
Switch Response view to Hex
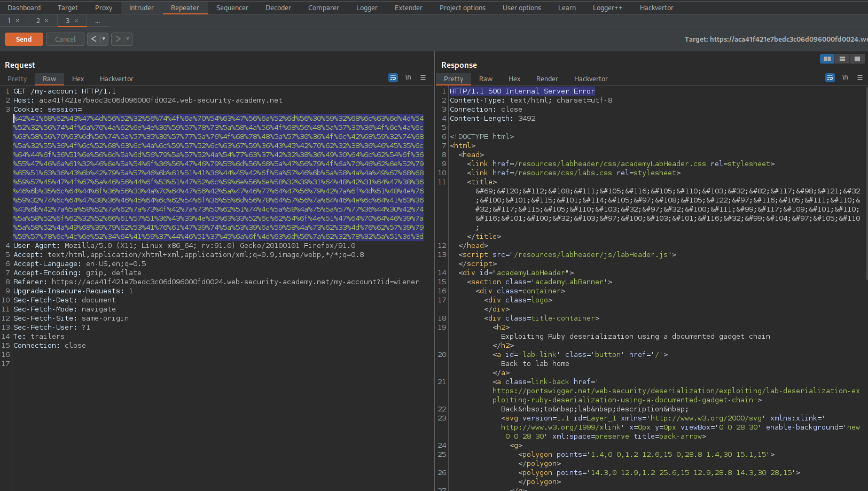click(x=514, y=79)
